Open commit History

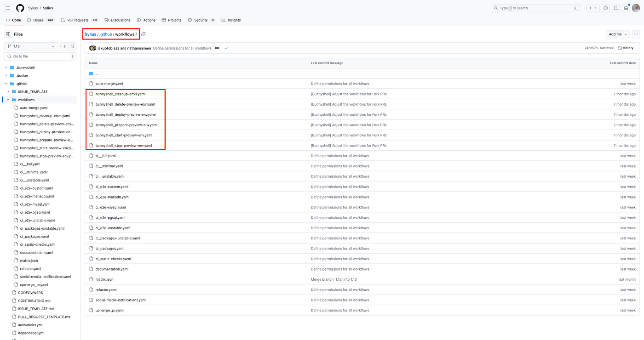[x=626, y=48]
